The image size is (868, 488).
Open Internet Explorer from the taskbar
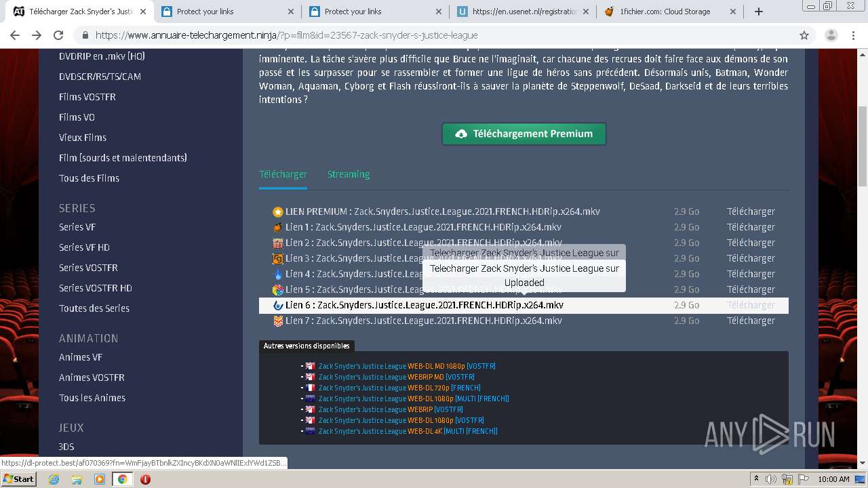point(54,479)
